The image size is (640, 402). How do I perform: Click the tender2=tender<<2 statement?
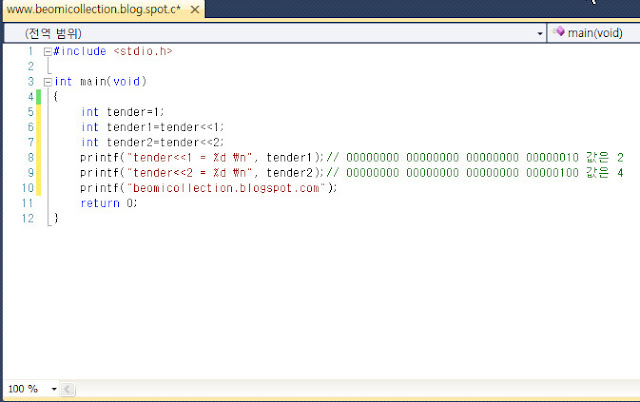click(165, 142)
